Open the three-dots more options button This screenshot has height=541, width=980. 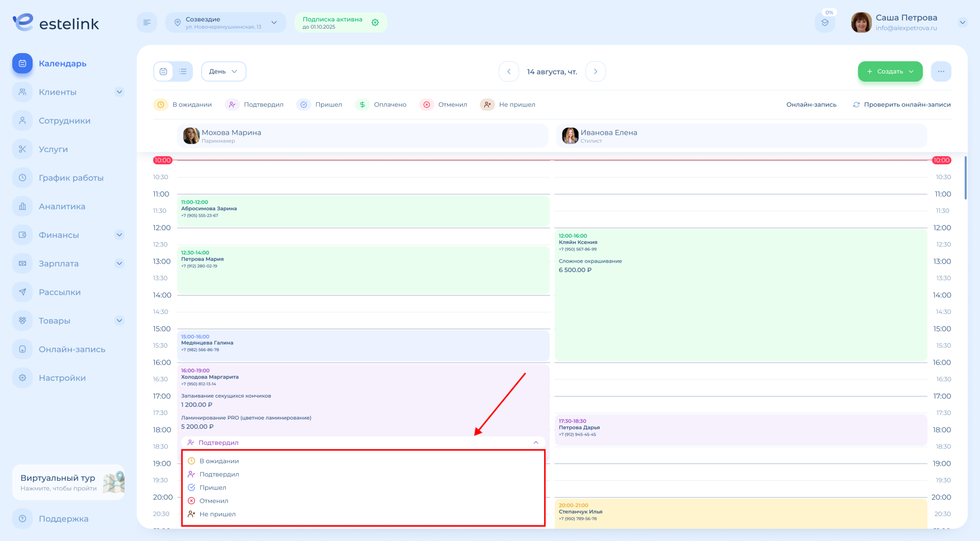click(941, 71)
